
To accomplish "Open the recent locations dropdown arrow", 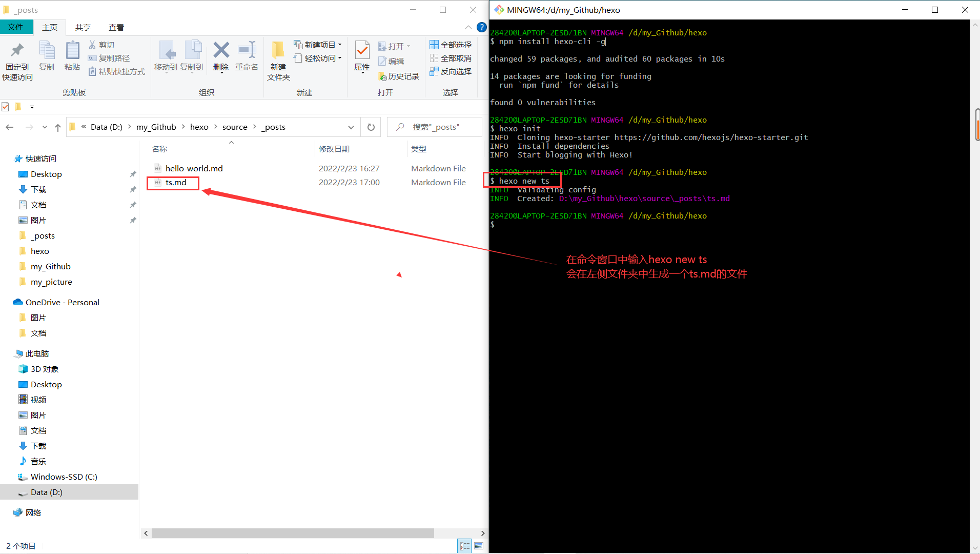I will click(x=45, y=127).
